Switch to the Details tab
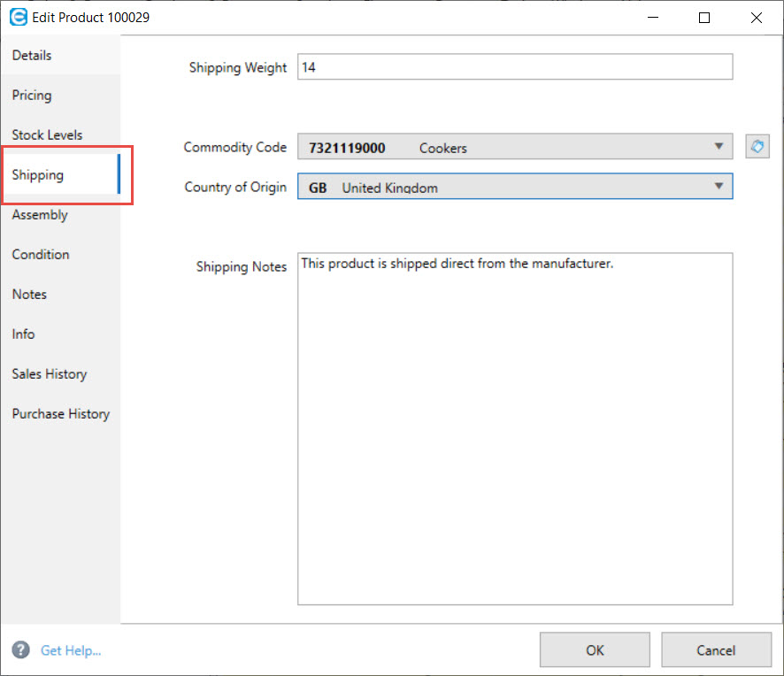Viewport: 784px width, 676px height. click(32, 55)
